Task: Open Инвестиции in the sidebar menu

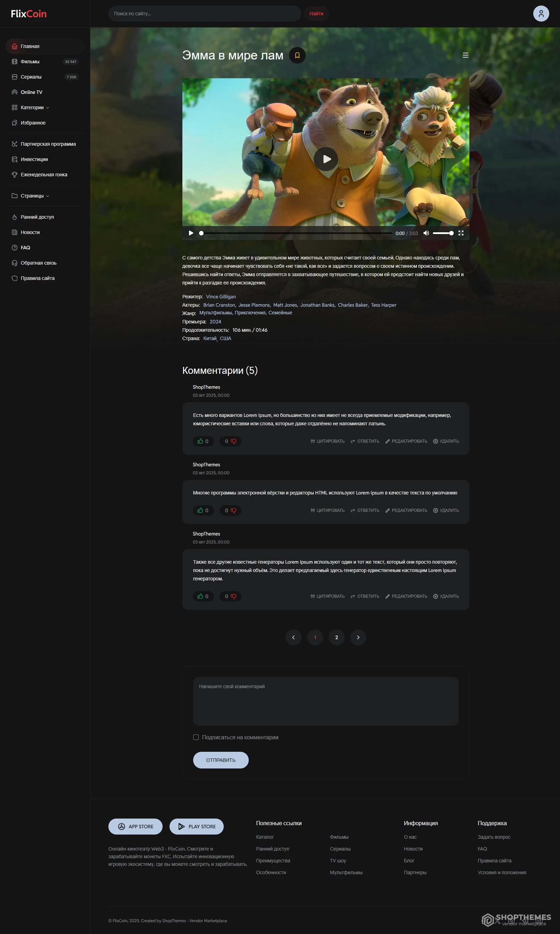Action: pyautogui.click(x=34, y=159)
